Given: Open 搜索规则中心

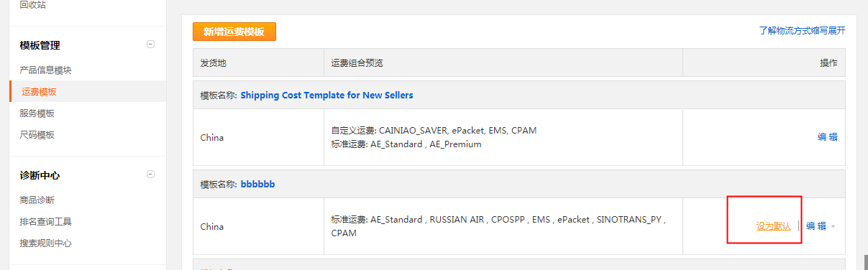Looking at the screenshot, I should click(x=46, y=243).
